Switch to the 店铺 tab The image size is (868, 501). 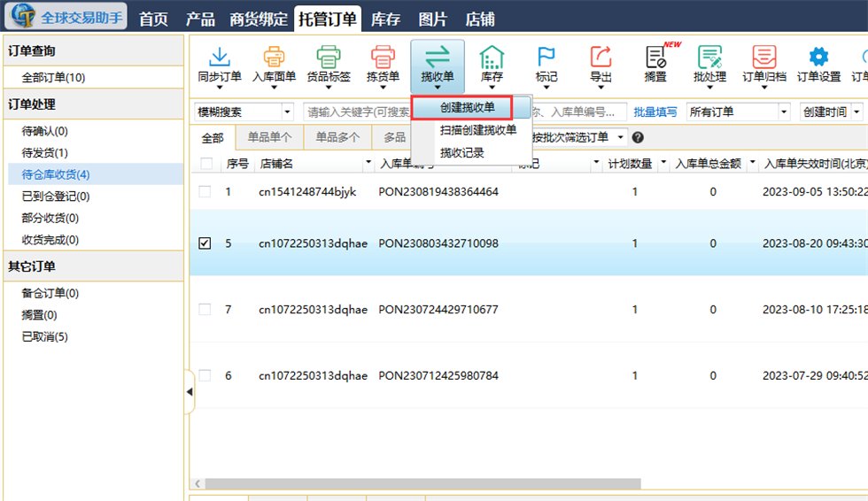click(480, 19)
